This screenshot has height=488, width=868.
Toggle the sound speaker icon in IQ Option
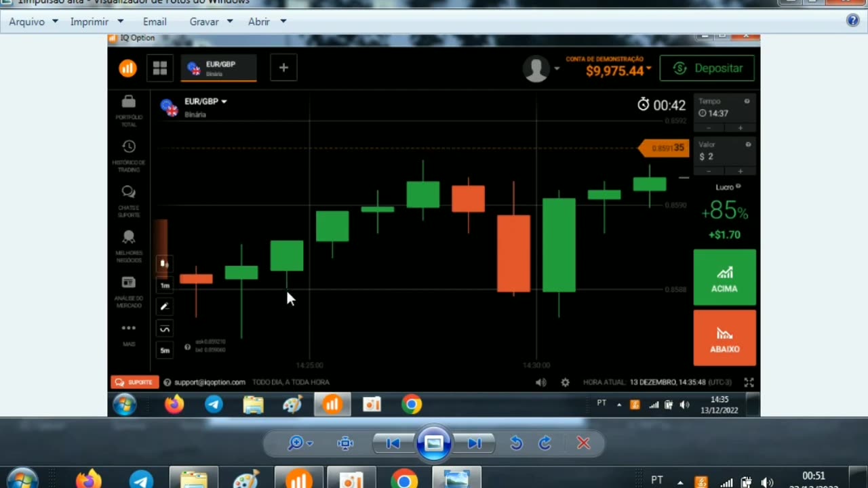[540, 382]
